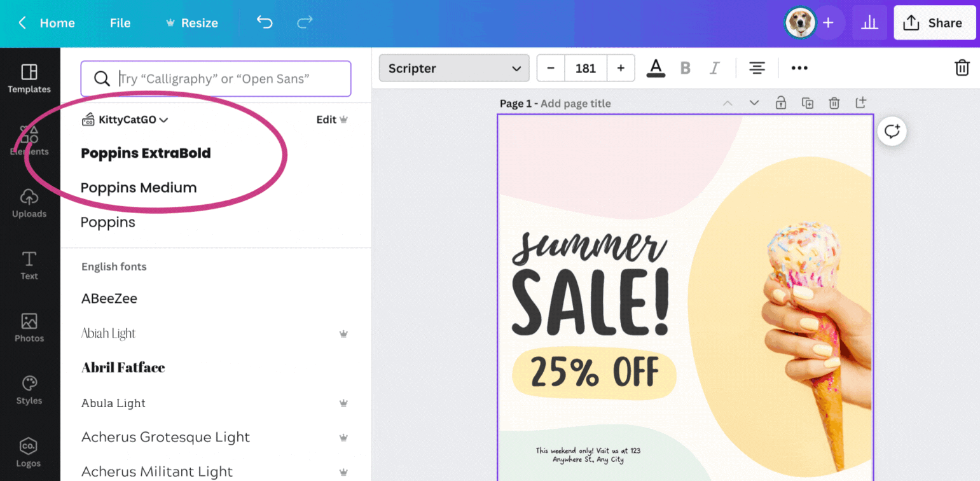The height and width of the screenshot is (481, 980).
Task: Click the Share button
Action: coord(934,23)
